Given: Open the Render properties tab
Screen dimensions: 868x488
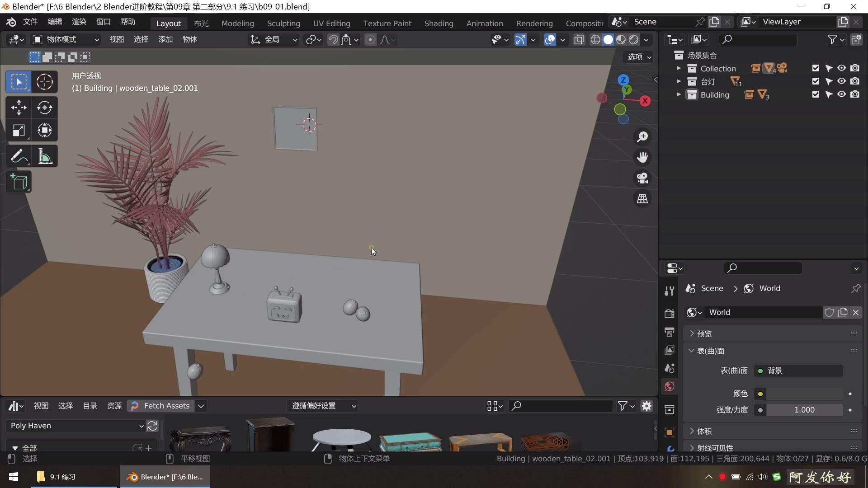Looking at the screenshot, I should [x=670, y=313].
